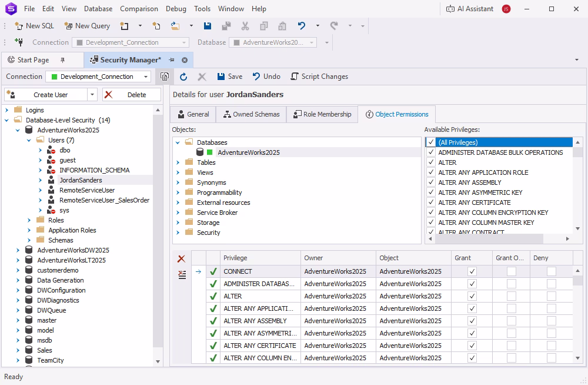Click the new connection plug icon
Screen dimensions: 588x385
point(19,42)
